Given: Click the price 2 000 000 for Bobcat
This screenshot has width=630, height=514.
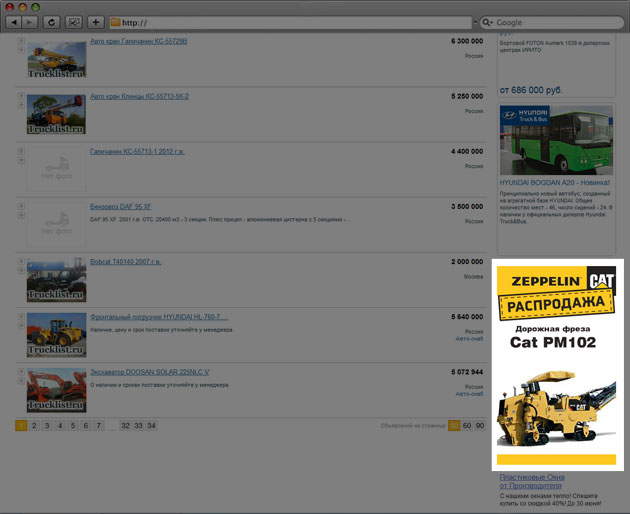Looking at the screenshot, I should 467,262.
